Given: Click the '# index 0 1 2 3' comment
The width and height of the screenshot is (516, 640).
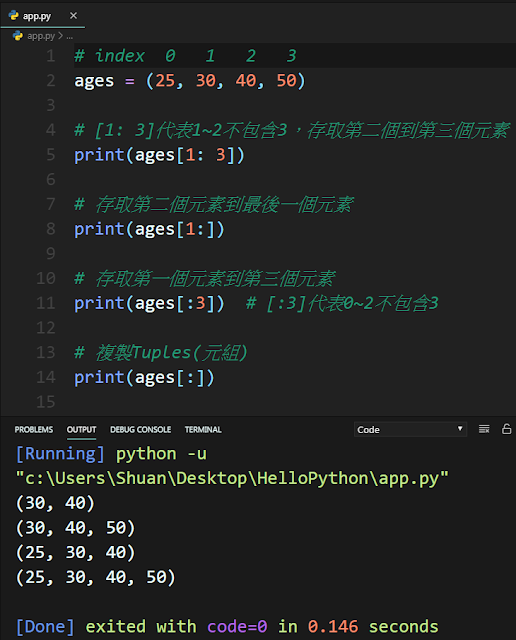Looking at the screenshot, I should click(x=185, y=56).
